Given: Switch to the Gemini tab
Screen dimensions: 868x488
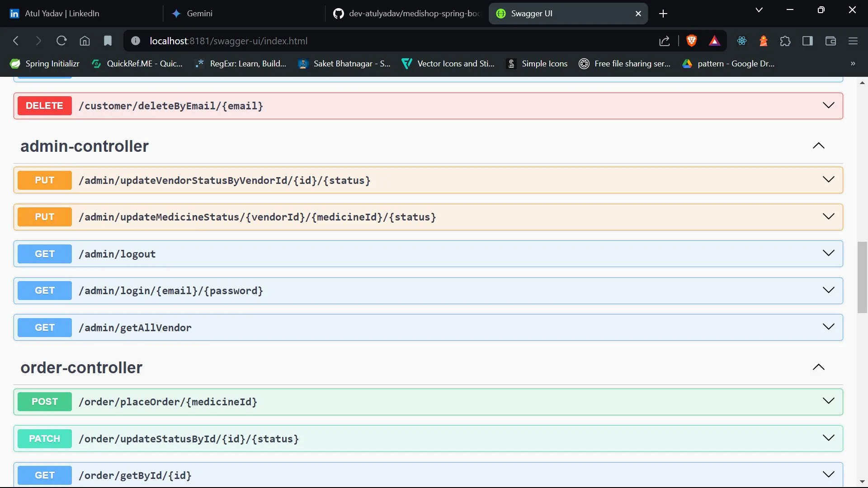Looking at the screenshot, I should click(244, 14).
